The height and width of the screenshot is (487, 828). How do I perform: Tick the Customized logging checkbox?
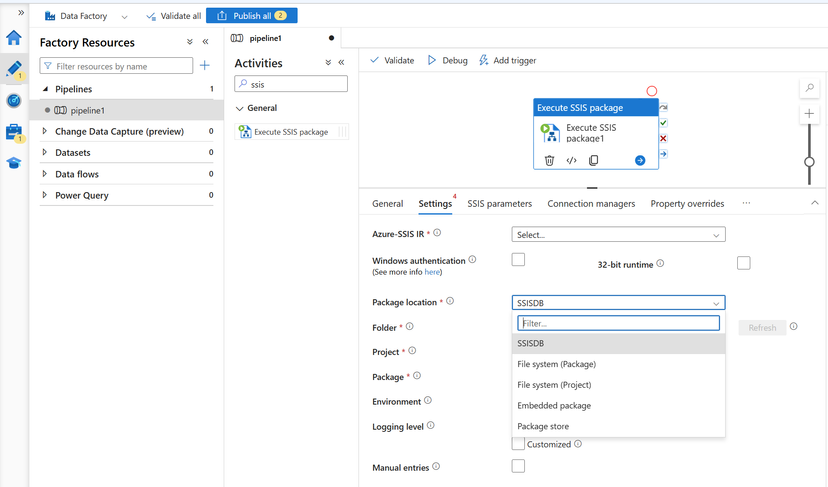[x=518, y=444]
